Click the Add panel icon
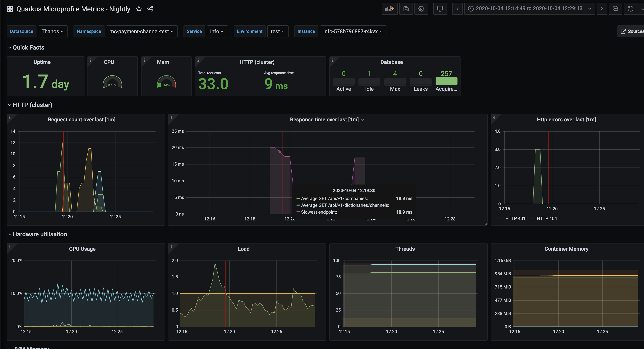This screenshot has width=644, height=349. coord(389,9)
